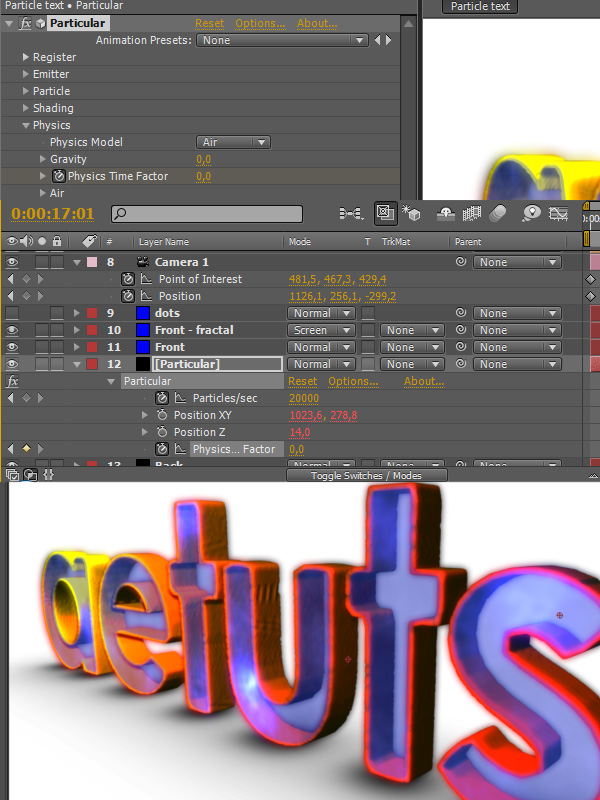Click the Layer Name column header
The width and height of the screenshot is (600, 800).
tap(164, 242)
